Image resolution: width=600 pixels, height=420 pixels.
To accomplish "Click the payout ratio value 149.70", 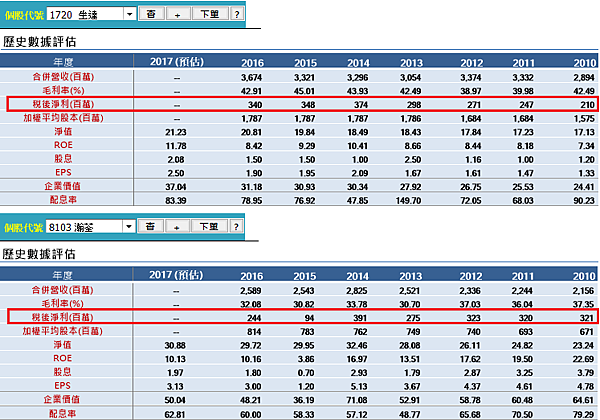I will point(408,201).
